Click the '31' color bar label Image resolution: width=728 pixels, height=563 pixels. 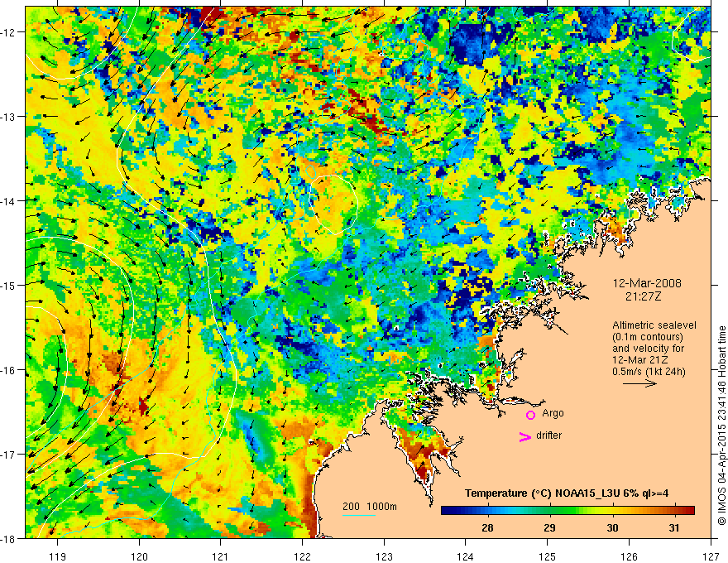(673, 527)
